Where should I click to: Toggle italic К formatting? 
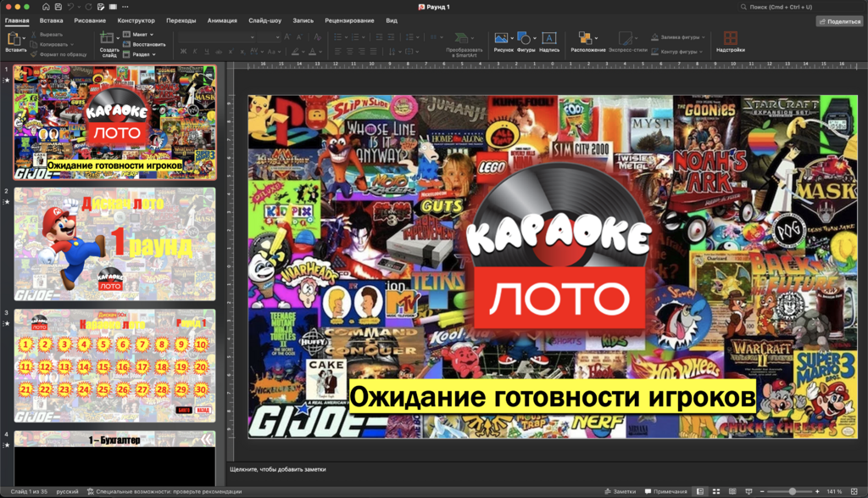coord(195,52)
